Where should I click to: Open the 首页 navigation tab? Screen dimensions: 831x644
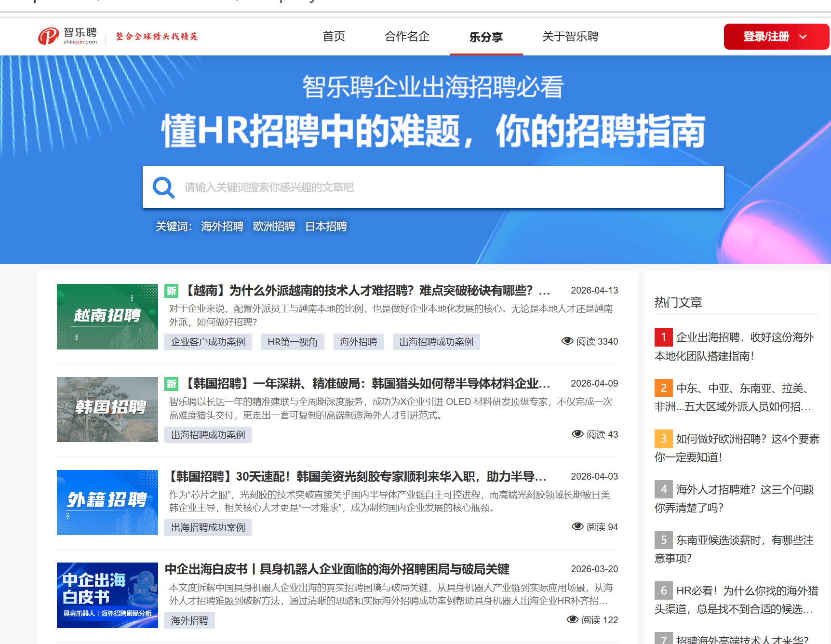[x=334, y=37]
